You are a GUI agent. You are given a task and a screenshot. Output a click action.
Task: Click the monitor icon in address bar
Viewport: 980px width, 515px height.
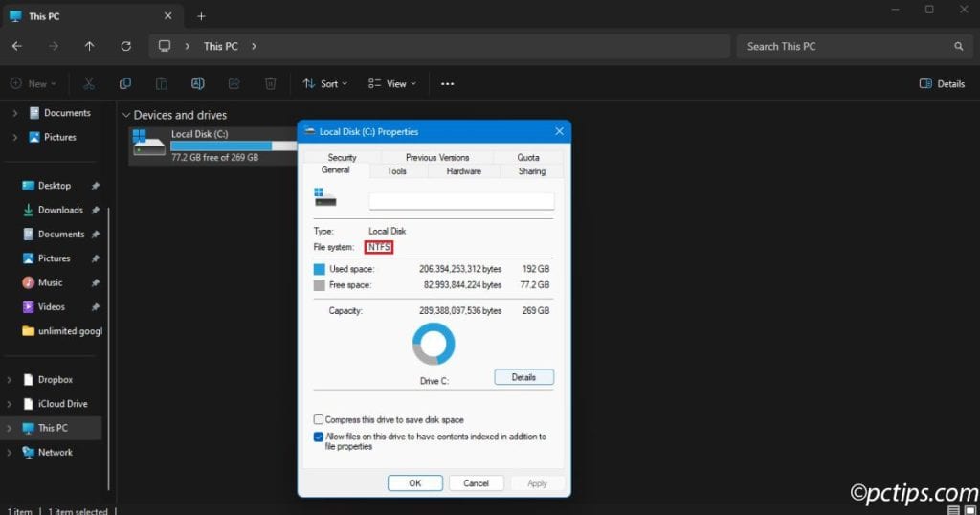tap(165, 46)
